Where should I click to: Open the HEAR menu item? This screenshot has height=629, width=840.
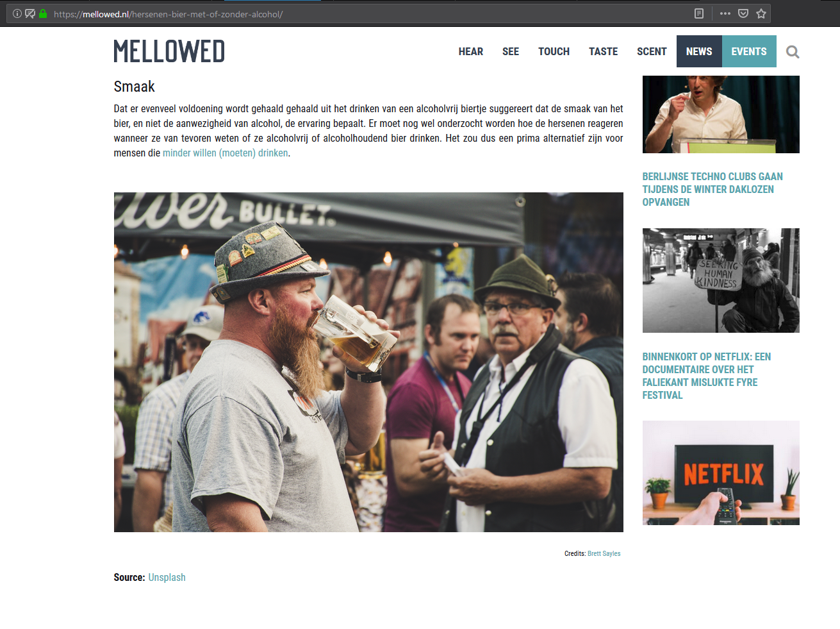click(x=471, y=51)
